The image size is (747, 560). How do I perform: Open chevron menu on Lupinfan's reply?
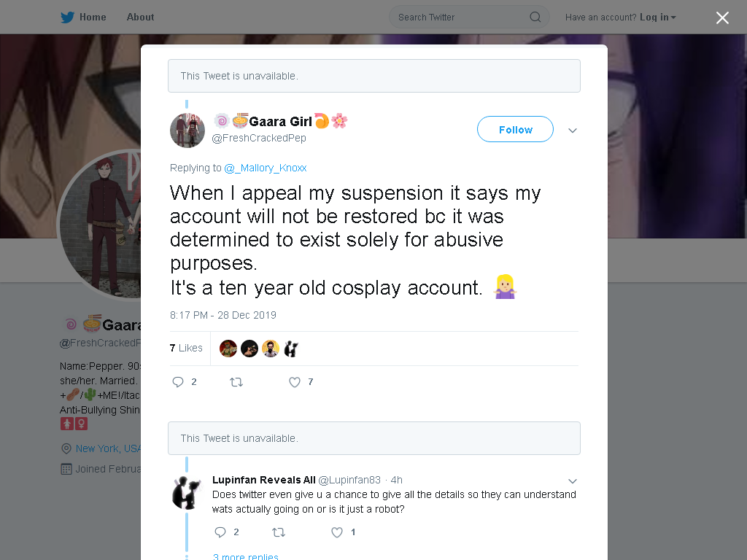(573, 481)
